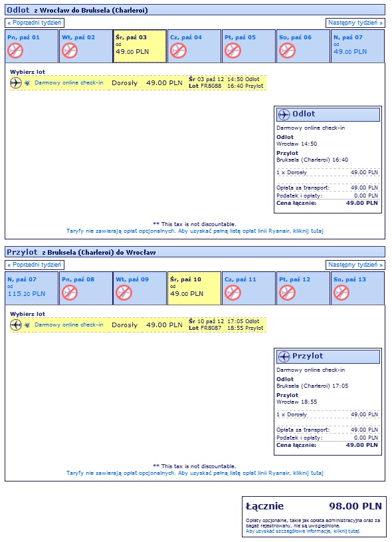Viewport: 392px width, 542px height.
Task: Click airplane icon in Przylot summary header
Action: click(x=284, y=356)
